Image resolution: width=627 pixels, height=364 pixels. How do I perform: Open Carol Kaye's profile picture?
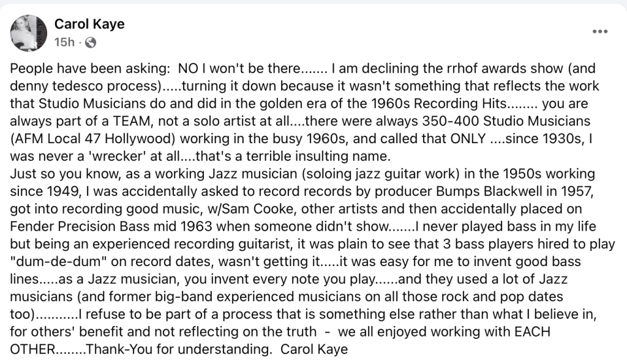[x=29, y=33]
